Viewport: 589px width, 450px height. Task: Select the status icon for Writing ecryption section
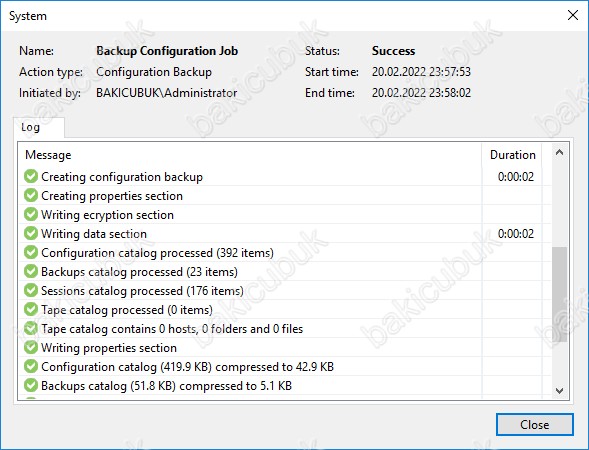[31, 214]
